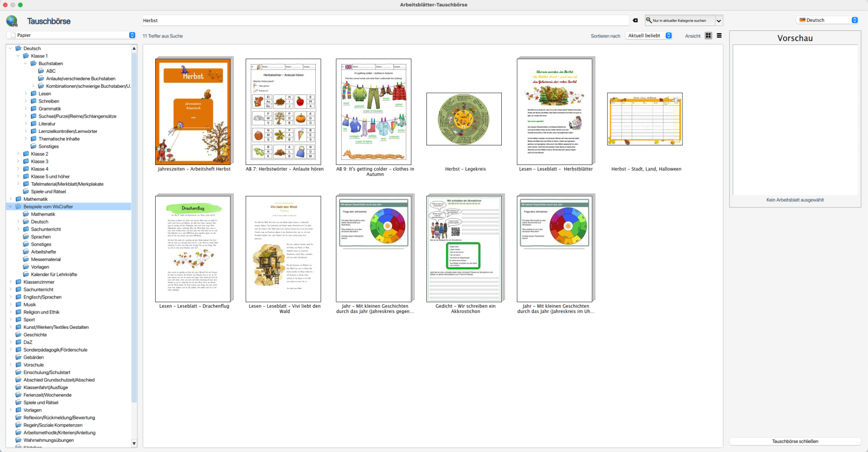Open the search scope dropdown arrow
868x452 pixels.
point(719,21)
